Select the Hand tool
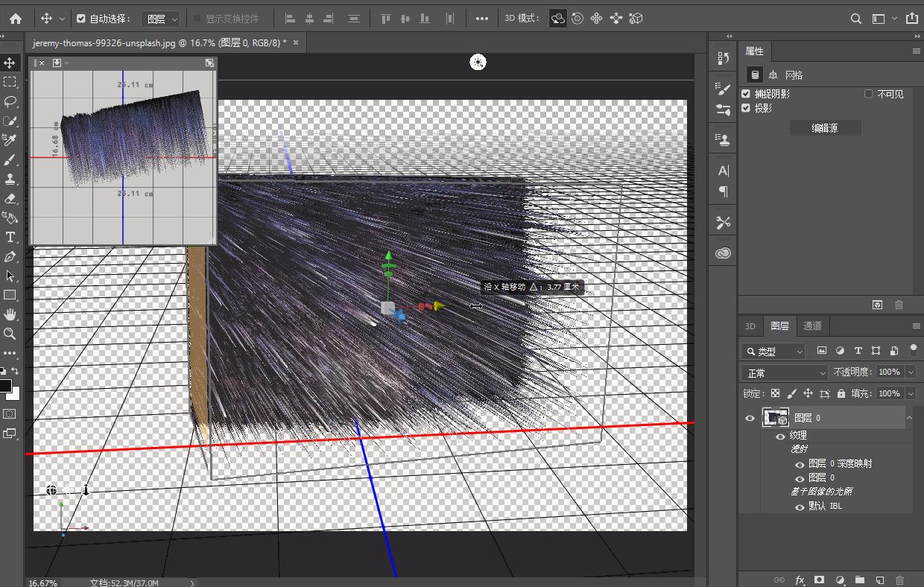The width and height of the screenshot is (924, 587). 10,314
